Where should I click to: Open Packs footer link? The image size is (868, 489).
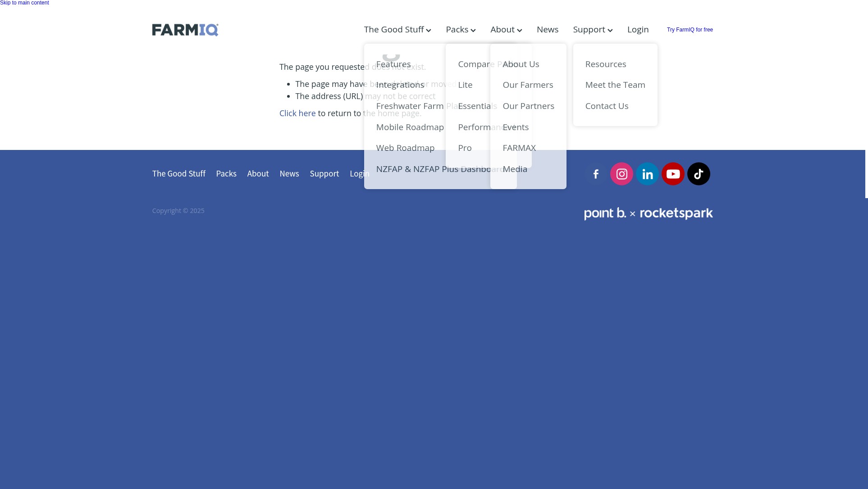226,173
